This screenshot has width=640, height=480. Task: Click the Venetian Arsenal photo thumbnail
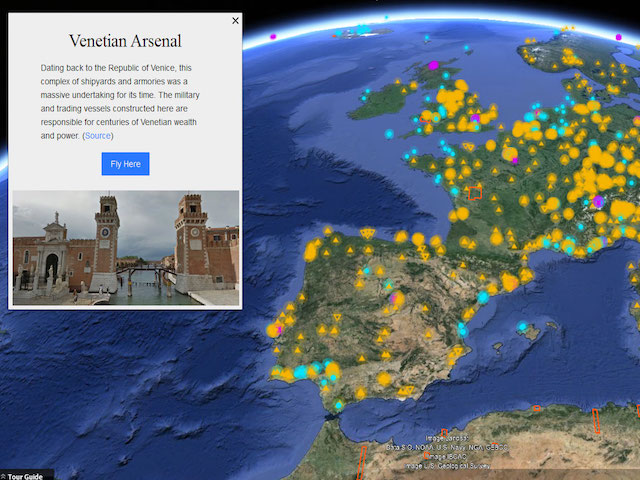pyautogui.click(x=126, y=248)
